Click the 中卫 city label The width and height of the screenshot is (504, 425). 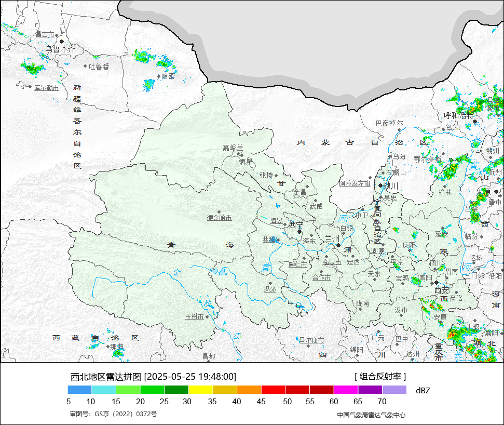[x=362, y=215]
